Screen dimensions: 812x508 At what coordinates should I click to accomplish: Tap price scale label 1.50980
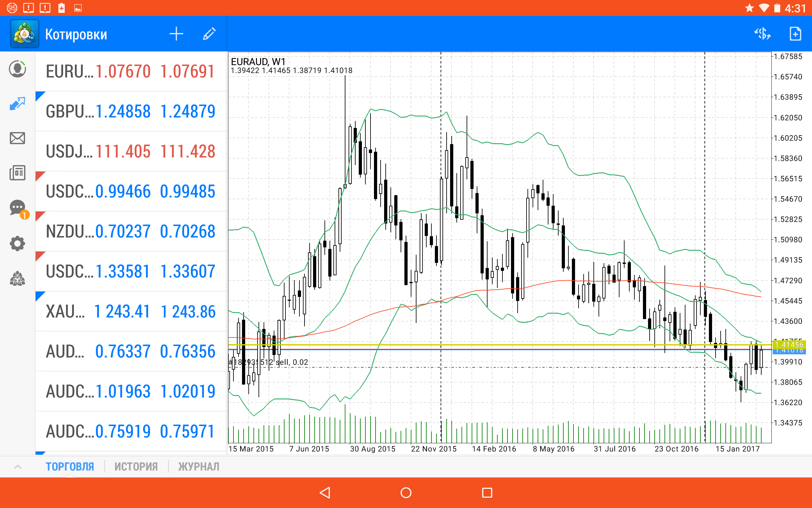(788, 239)
